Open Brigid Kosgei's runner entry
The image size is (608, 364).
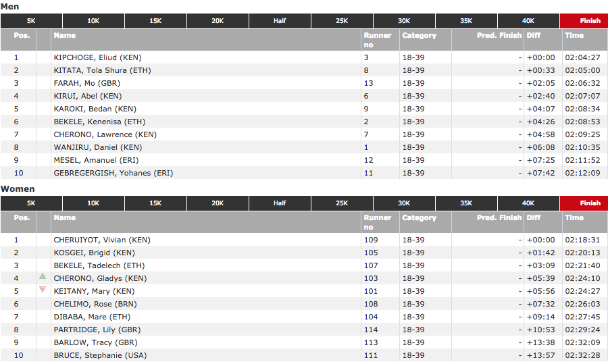(96, 253)
